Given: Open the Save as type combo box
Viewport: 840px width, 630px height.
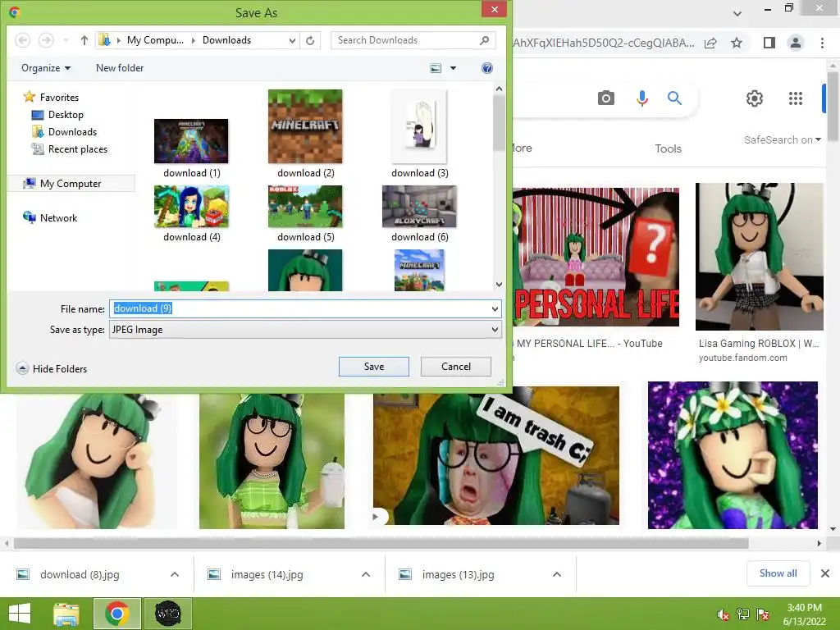Looking at the screenshot, I should (305, 330).
